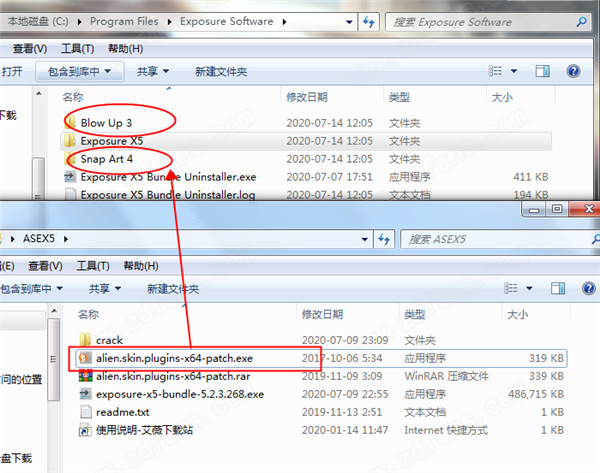
Task: Toggle preview pane in ASEX5 window
Action: click(558, 288)
